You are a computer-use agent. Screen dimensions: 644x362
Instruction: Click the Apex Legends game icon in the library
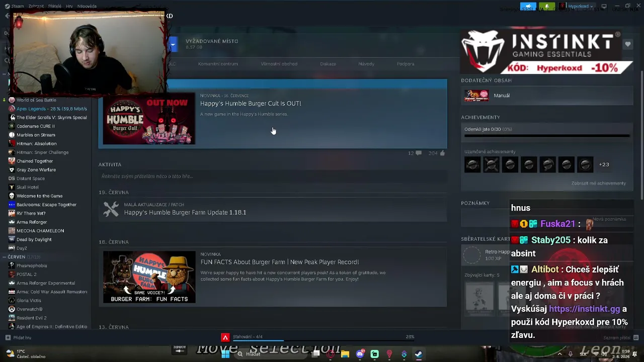(x=12, y=109)
